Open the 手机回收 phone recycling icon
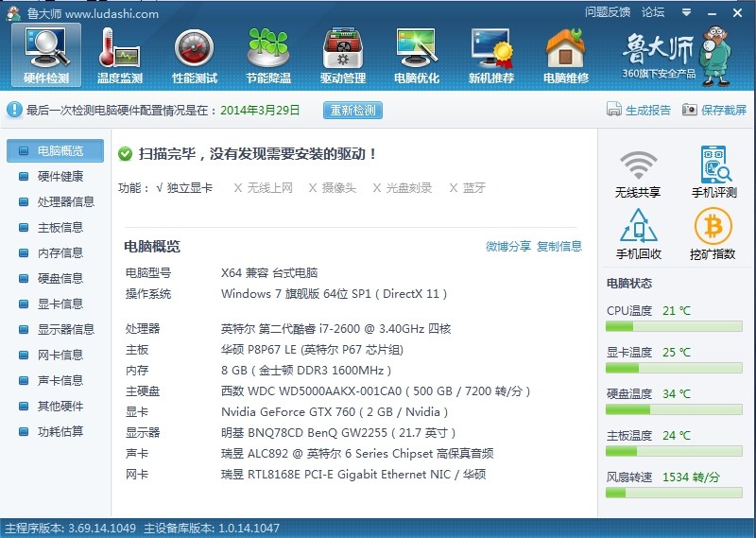The height and width of the screenshot is (538, 756). 638,234
